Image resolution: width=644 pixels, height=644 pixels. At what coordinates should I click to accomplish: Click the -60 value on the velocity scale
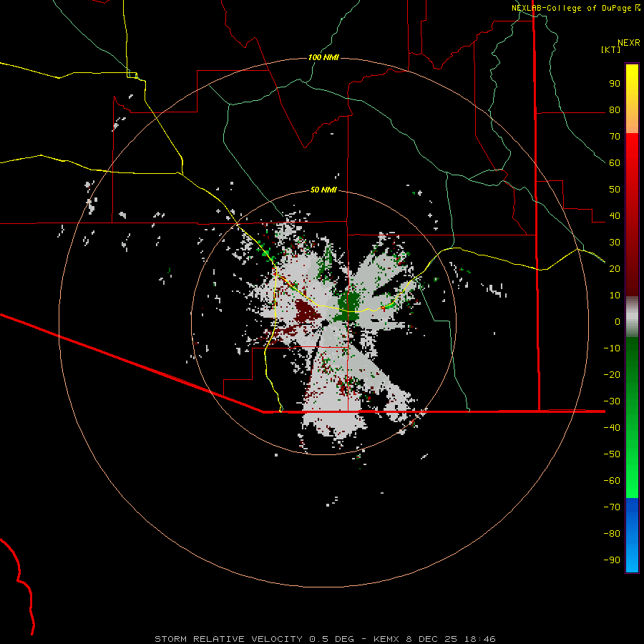pos(612,481)
